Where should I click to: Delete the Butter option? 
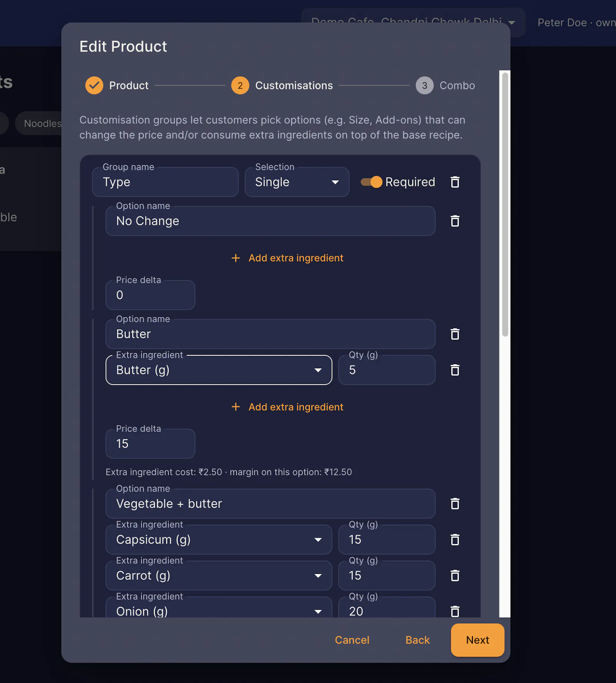[x=455, y=334]
